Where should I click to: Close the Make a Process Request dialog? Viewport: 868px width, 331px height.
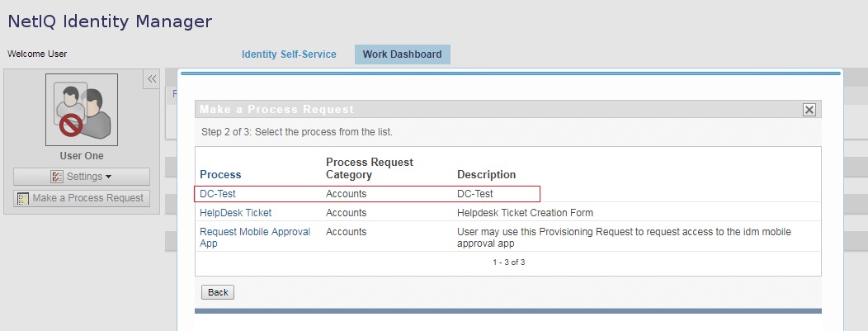point(809,110)
